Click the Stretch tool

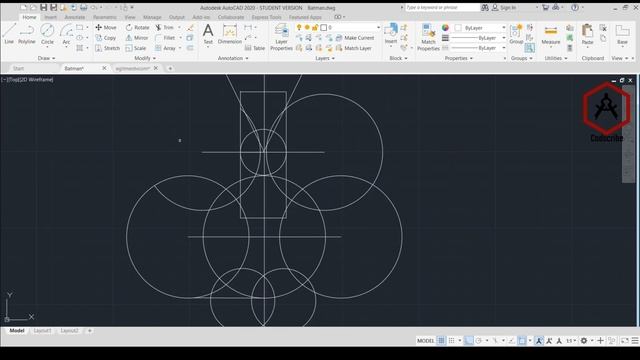[x=107, y=48]
